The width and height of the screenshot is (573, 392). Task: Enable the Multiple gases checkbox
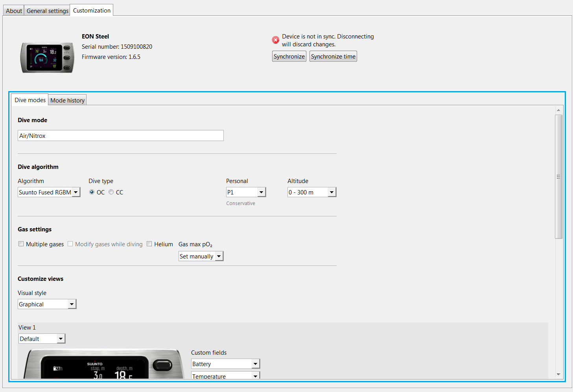(x=21, y=244)
